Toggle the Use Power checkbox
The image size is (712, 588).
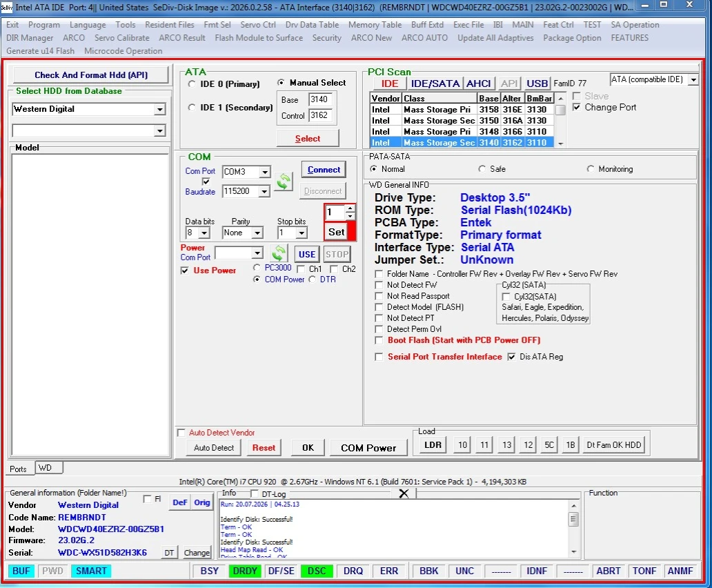click(185, 271)
